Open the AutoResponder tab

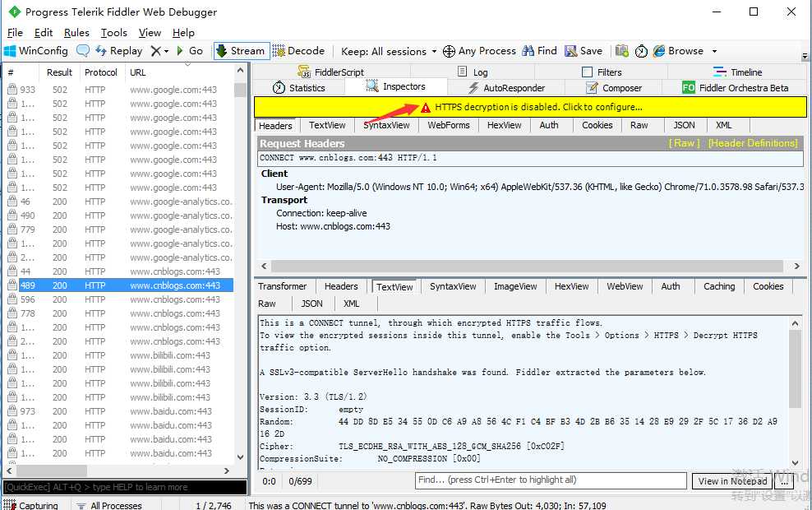(506, 87)
